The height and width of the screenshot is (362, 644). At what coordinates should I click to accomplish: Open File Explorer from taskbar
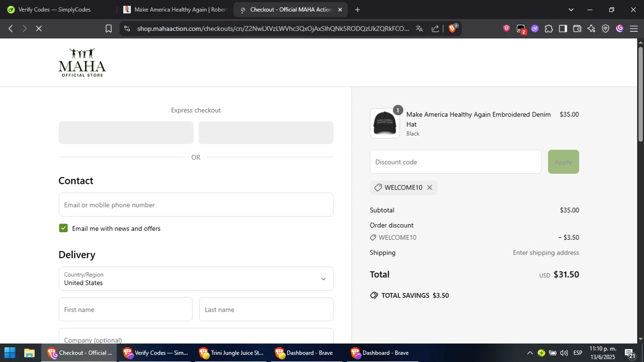(29, 353)
